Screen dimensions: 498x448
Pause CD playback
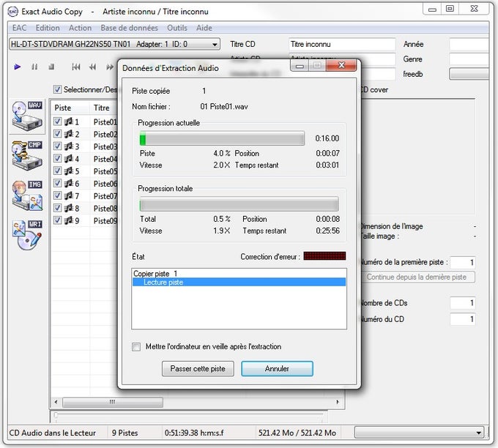(x=34, y=67)
